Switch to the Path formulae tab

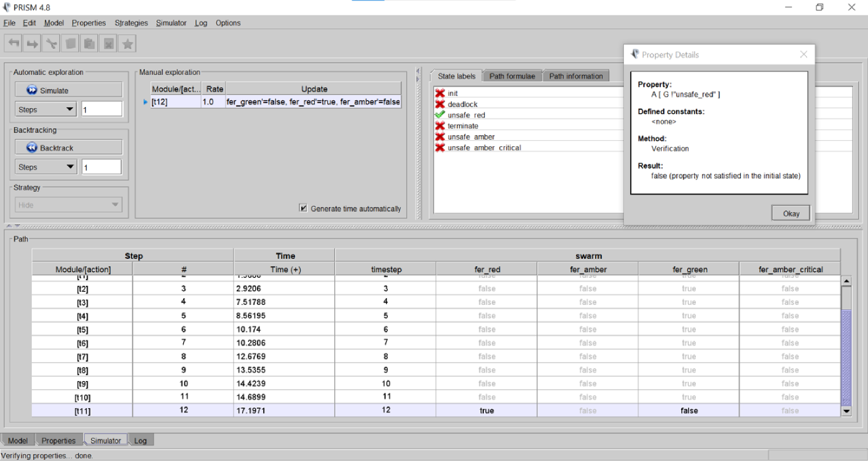pyautogui.click(x=511, y=76)
